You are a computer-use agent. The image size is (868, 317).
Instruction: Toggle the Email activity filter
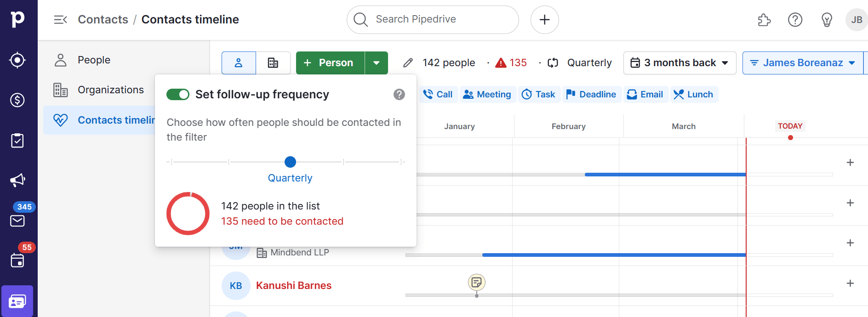(645, 95)
